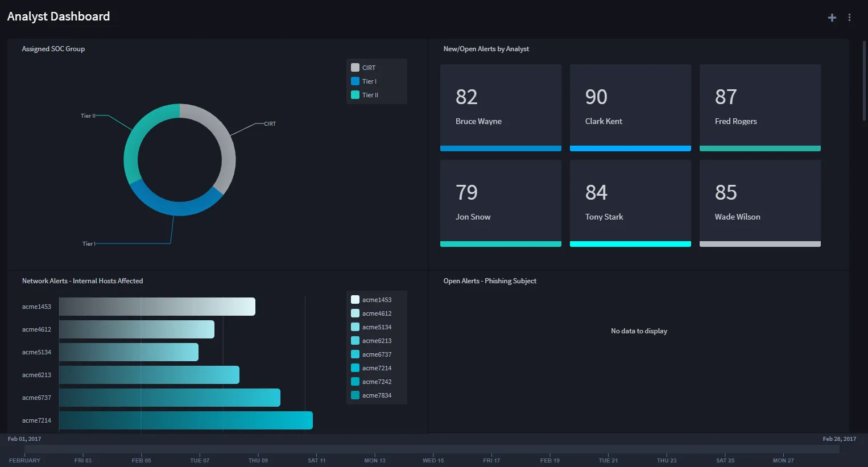Toggle the acme7242 legend swatch
Viewport: 868px width, 467px height.
(x=355, y=382)
